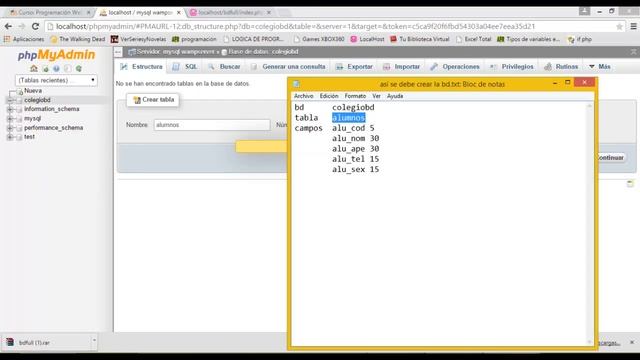This screenshot has height=360, width=640.
Task: Expand the test database node
Action: (x=10, y=137)
